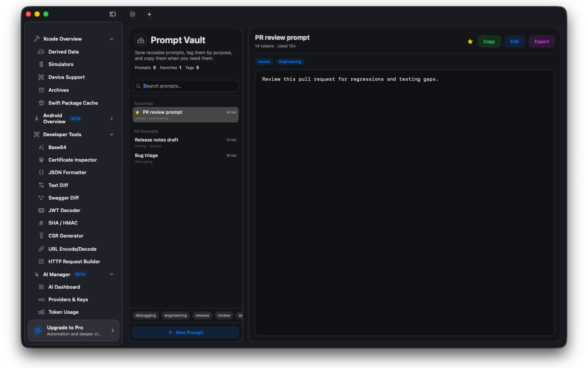Viewport: 588px width, 368px height.
Task: Click the Xcode Overview hammer icon
Action: point(37,39)
